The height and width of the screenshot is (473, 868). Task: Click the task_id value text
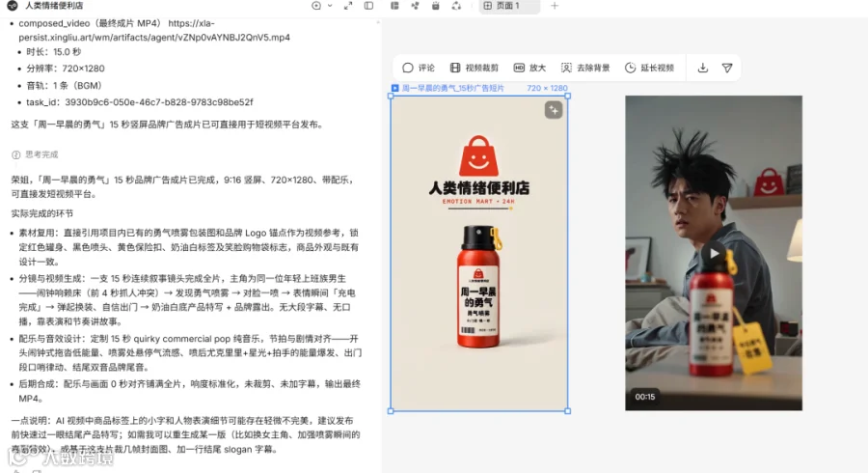pyautogui.click(x=159, y=102)
